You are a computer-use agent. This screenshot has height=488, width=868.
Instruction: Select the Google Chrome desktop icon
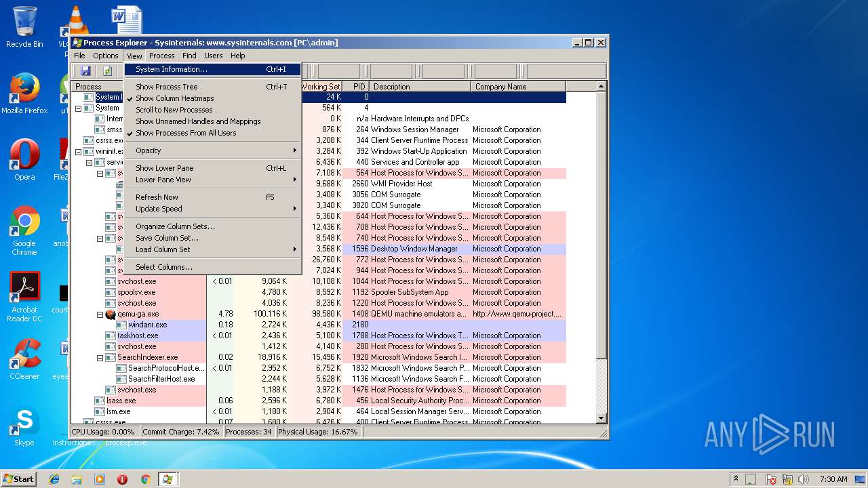(24, 230)
